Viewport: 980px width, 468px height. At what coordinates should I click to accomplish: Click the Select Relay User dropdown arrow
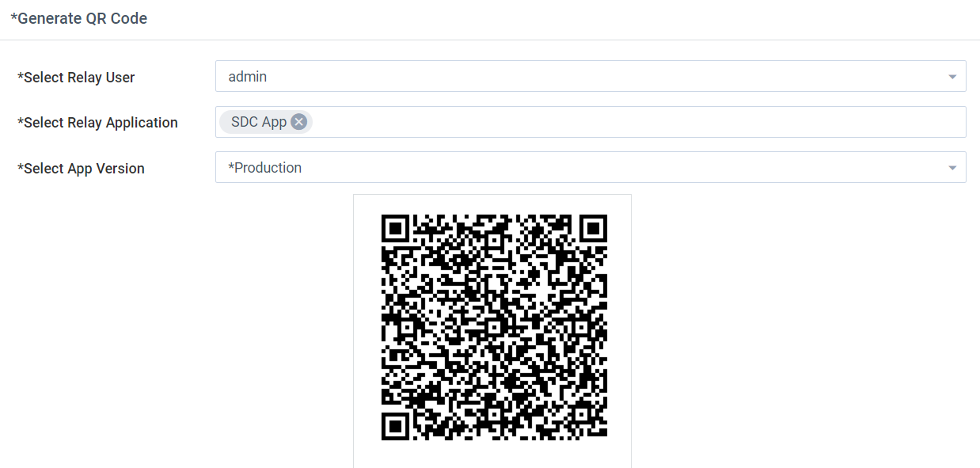[x=952, y=77]
